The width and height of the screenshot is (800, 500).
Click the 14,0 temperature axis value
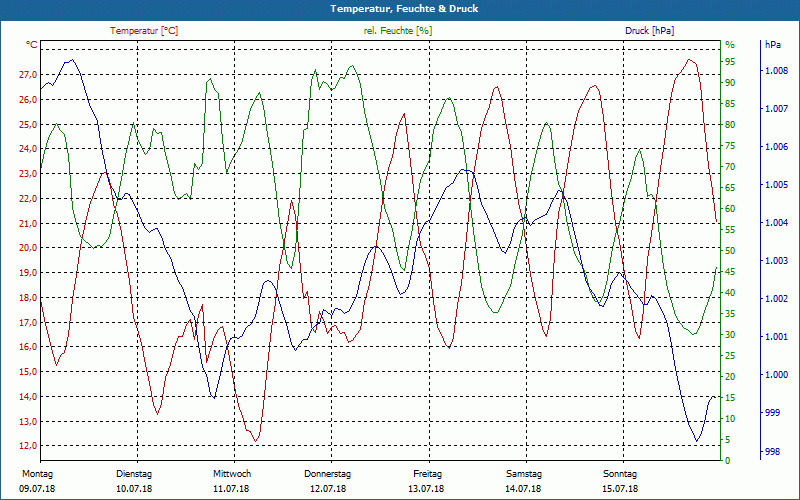28,397
